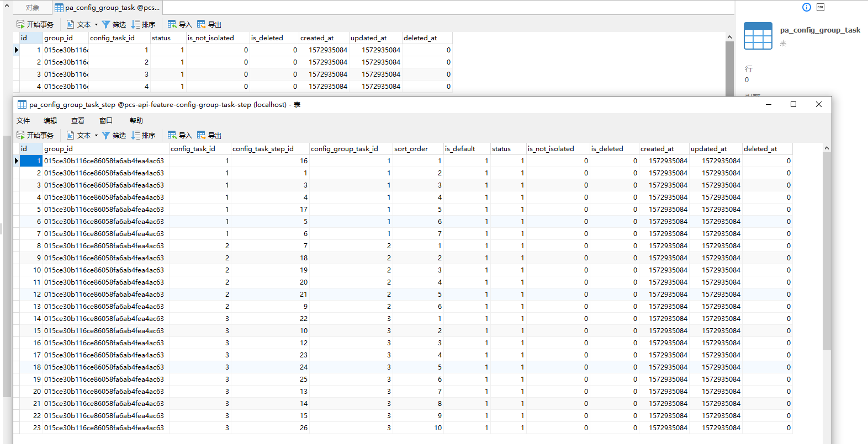Click 排序 sort in the pa_config_group_task_step window

(x=143, y=135)
